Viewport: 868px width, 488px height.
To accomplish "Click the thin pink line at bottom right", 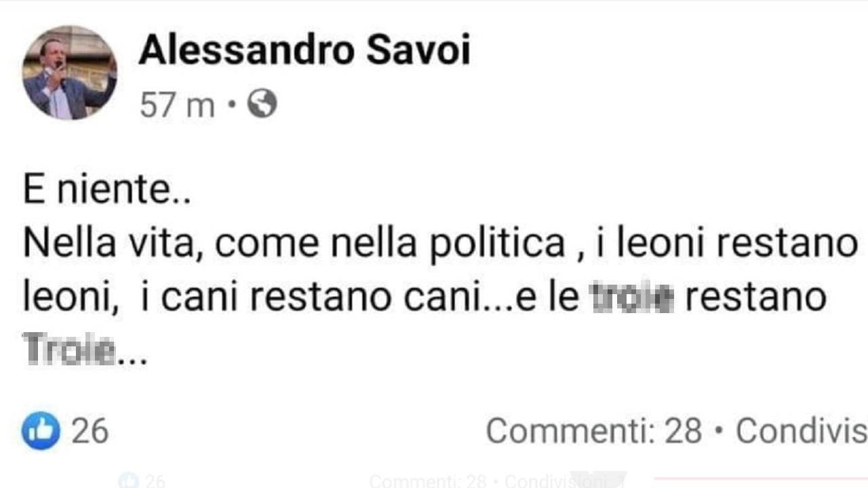I will pyautogui.click(x=759, y=479).
